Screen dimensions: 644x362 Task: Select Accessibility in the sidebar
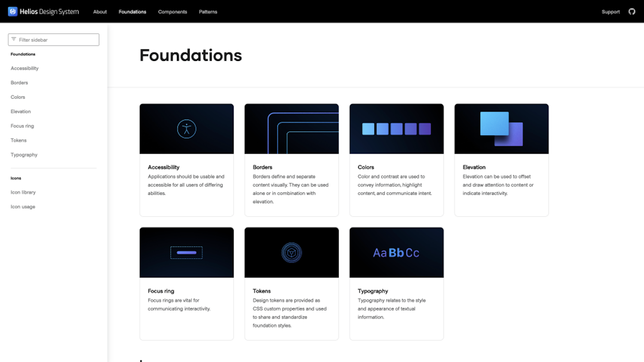24,68
